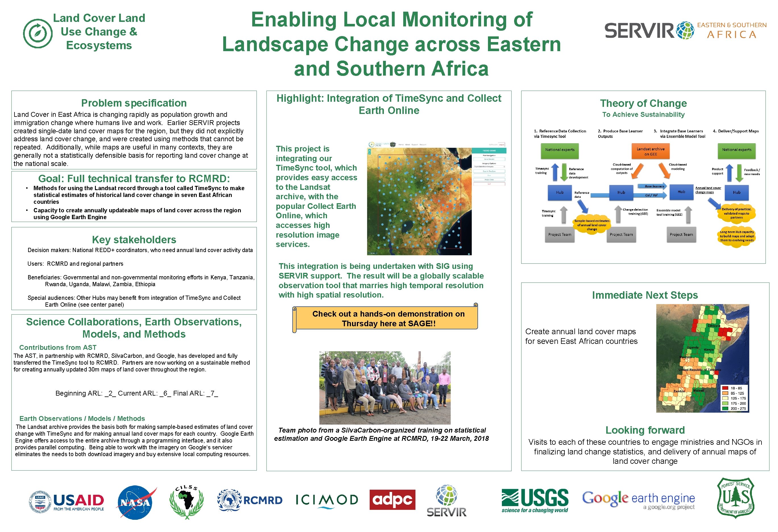Click the Collect Earth Online logo
This screenshot has height=532, width=778.
tap(372, 145)
